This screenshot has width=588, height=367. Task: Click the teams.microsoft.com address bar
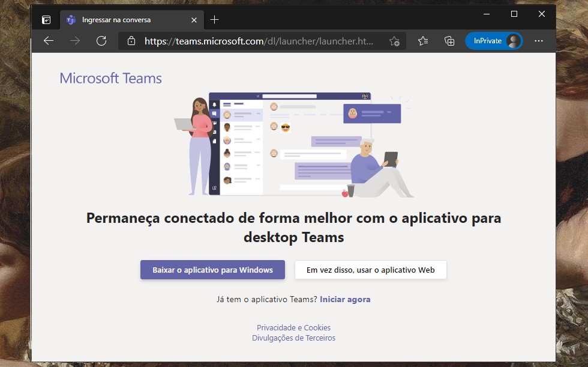258,41
